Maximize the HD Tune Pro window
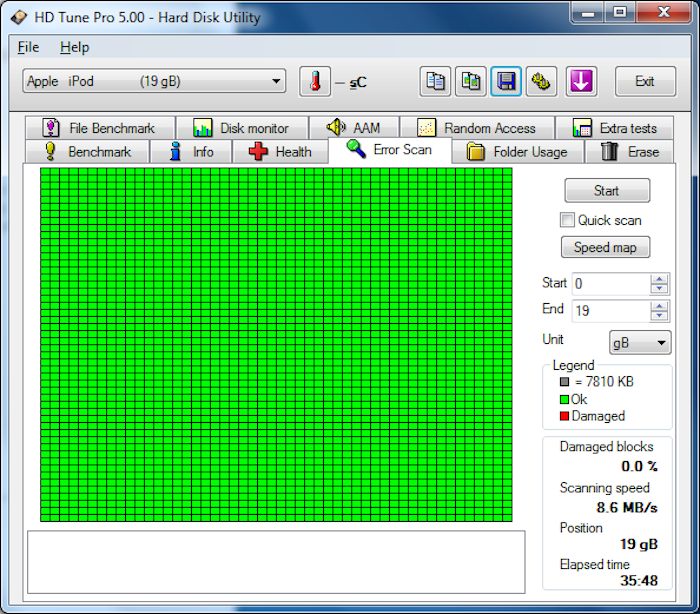 click(x=620, y=13)
